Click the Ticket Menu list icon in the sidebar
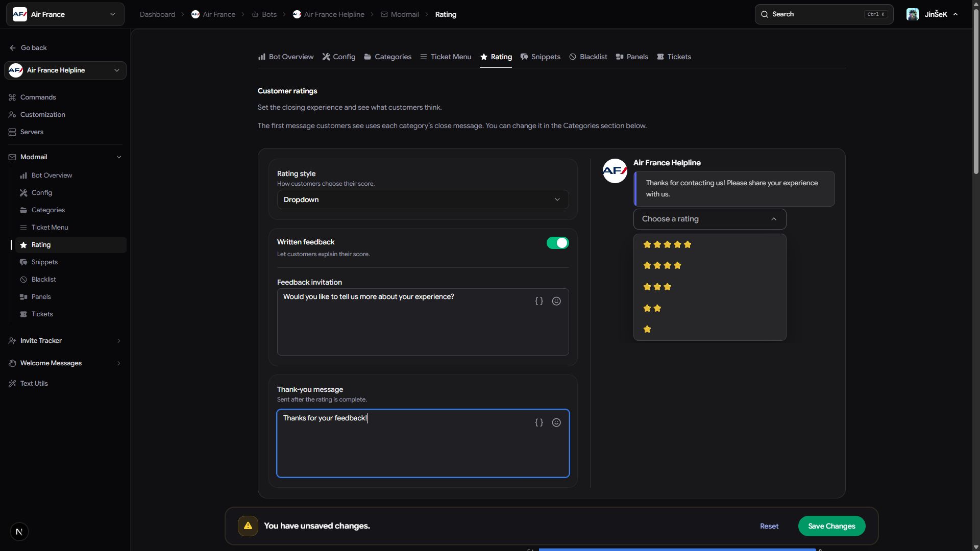The image size is (980, 551). coord(23,228)
